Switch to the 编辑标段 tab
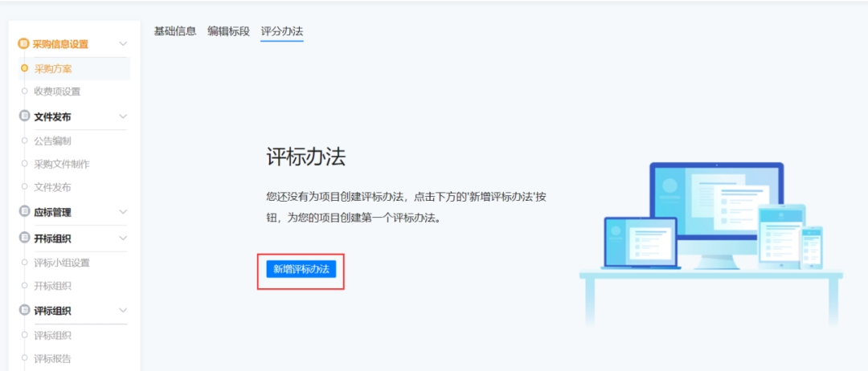This screenshot has width=868, height=371. coord(228,31)
